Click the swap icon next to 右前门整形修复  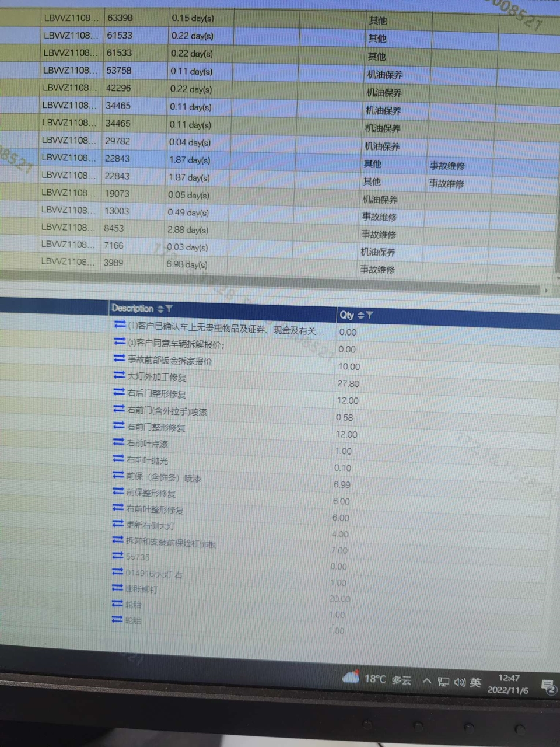(118, 425)
